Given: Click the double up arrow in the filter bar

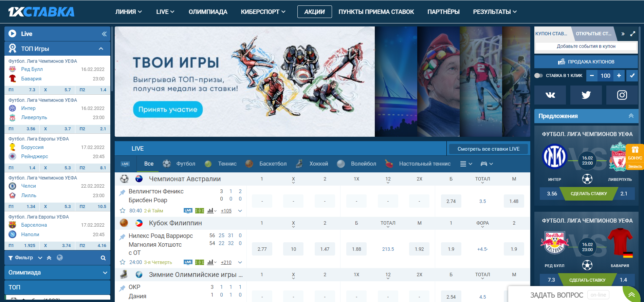Looking at the screenshot, I should [x=49, y=258].
